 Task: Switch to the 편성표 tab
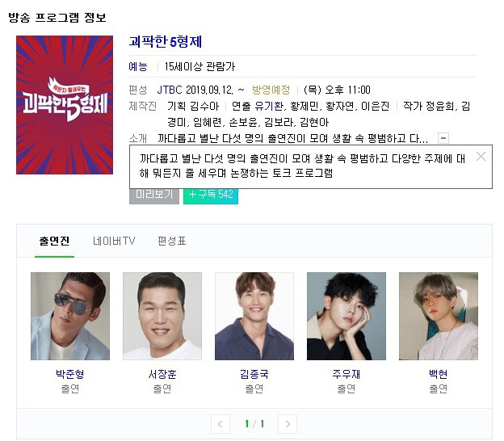tap(172, 241)
